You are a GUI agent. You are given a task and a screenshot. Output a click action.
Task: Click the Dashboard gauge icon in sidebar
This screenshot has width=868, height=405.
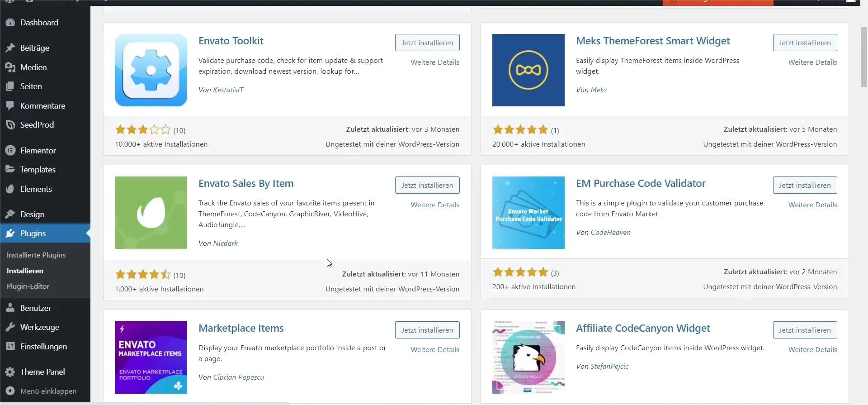10,23
